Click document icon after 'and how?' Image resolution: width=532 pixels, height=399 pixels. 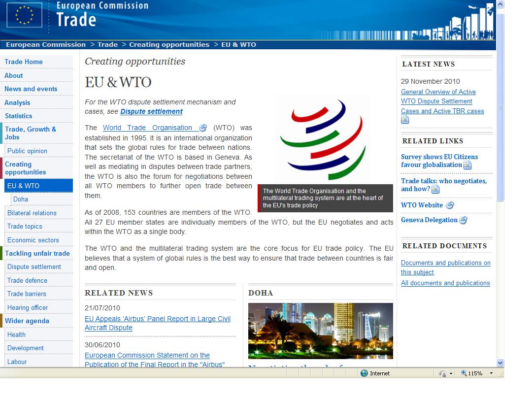[435, 190]
